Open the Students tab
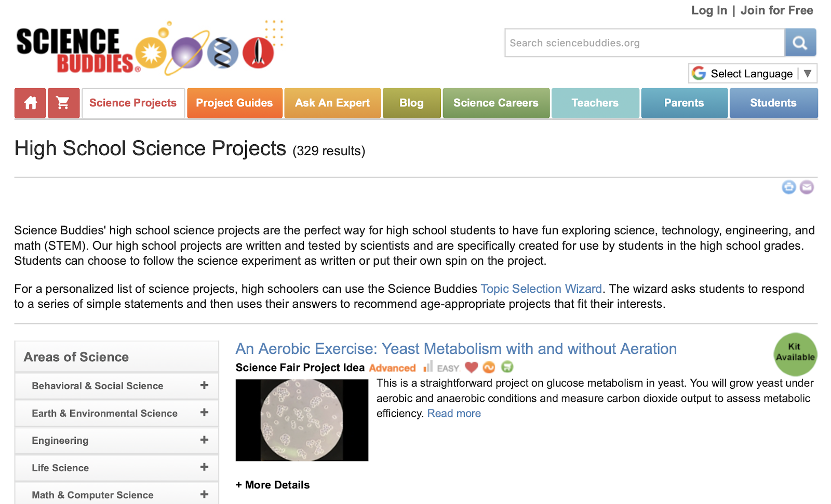This screenshot has height=504, width=831. coord(773,103)
